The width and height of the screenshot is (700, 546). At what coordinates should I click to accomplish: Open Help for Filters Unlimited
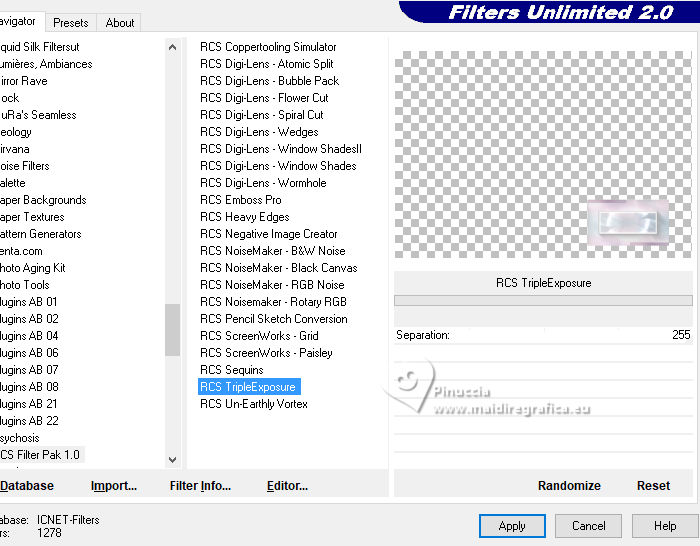click(665, 526)
